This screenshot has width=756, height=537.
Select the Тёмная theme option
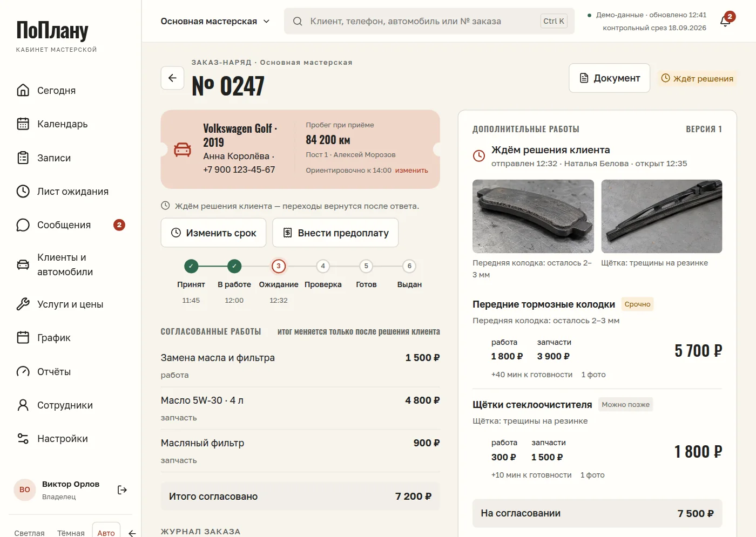pyautogui.click(x=71, y=533)
